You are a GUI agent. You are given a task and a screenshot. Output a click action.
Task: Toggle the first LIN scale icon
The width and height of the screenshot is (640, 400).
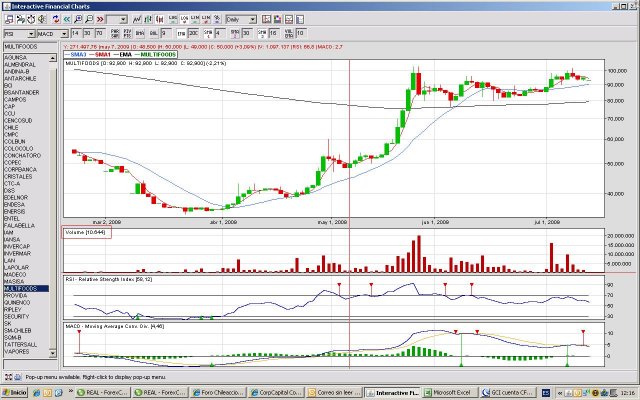195,19
